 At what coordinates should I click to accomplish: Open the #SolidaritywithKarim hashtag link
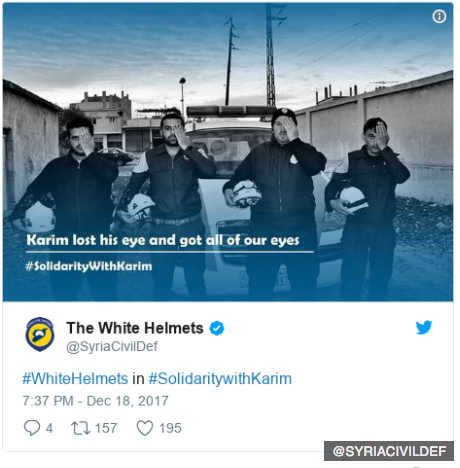tap(220, 379)
